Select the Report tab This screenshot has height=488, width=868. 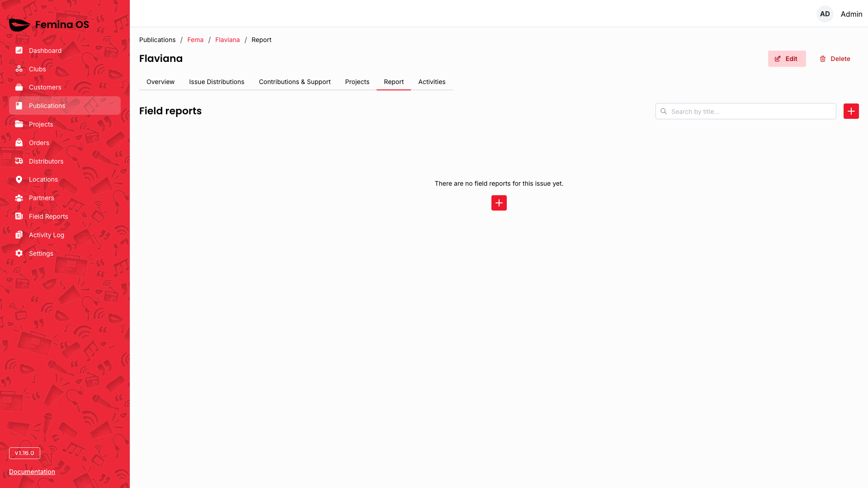[394, 82]
